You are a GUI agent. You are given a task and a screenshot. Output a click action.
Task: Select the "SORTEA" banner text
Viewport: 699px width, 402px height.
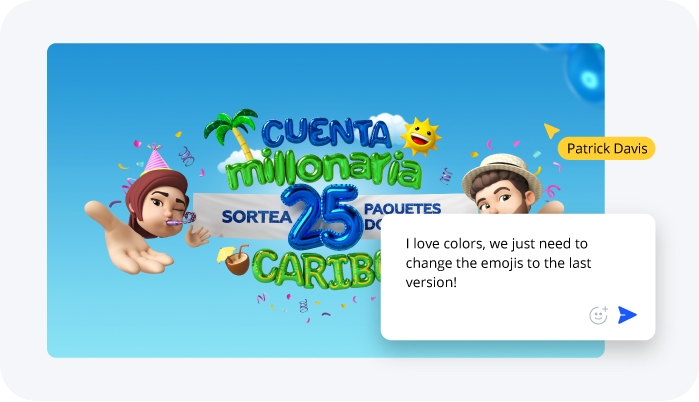pos(257,217)
